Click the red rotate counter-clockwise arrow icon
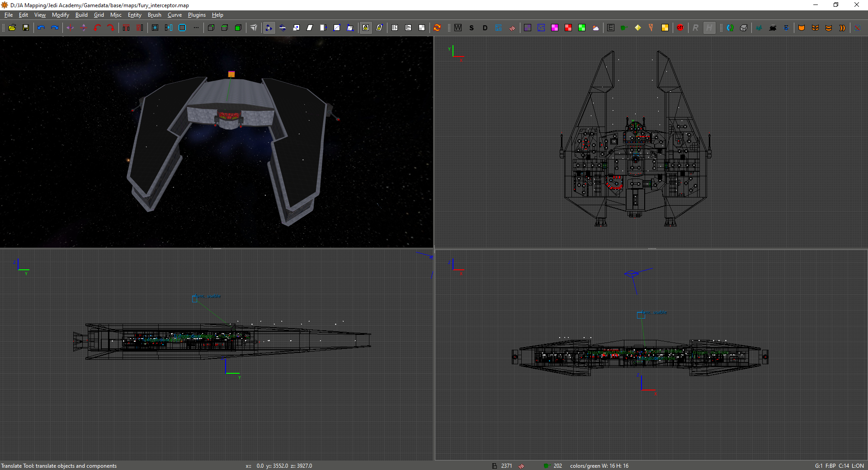This screenshot has width=868, height=470. point(97,28)
